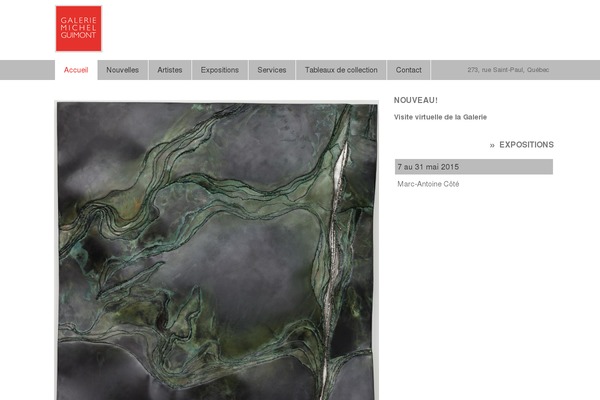600x400 pixels.
Task: Open the Artistes page
Action: [x=170, y=70]
